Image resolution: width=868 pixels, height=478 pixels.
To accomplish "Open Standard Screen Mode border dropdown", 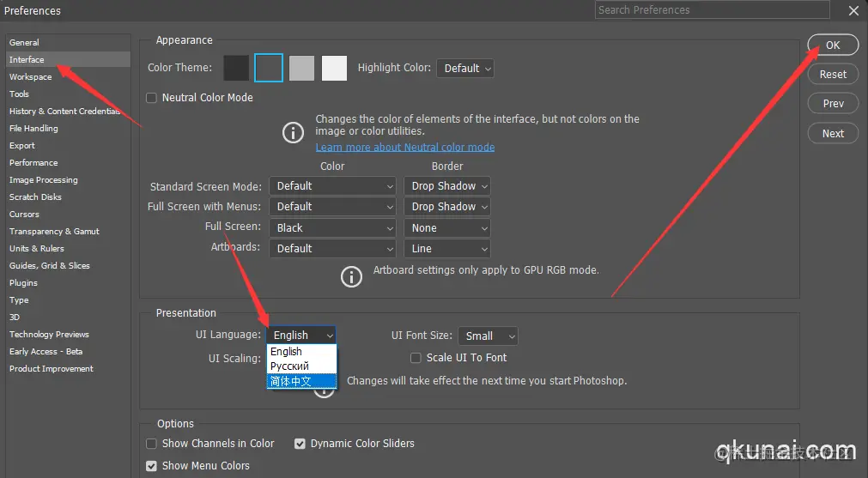I will click(x=447, y=186).
